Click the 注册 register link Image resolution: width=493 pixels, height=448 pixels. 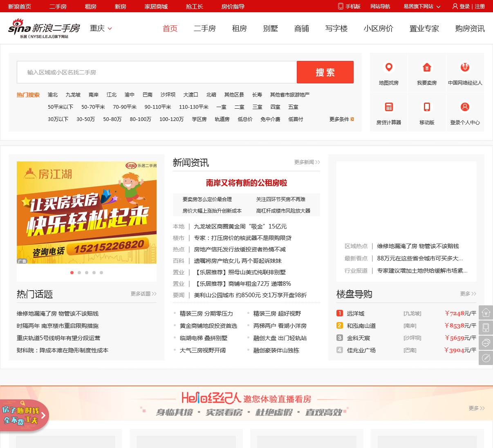(480, 6)
